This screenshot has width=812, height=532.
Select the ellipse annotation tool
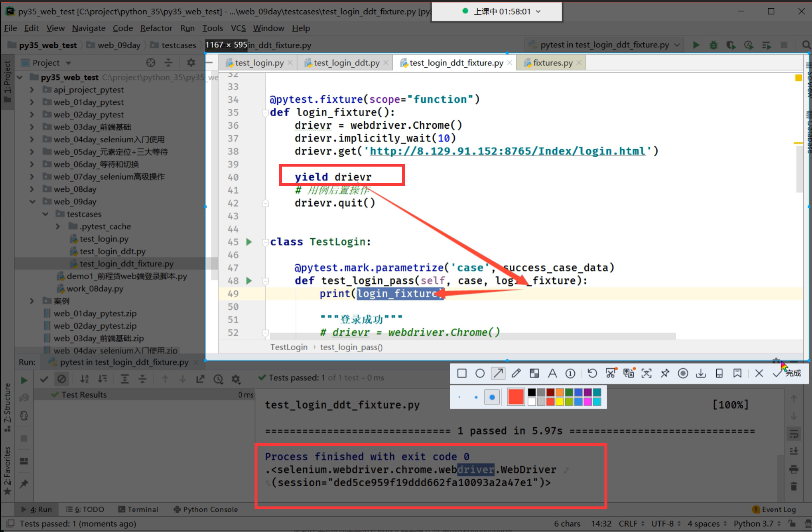point(480,374)
